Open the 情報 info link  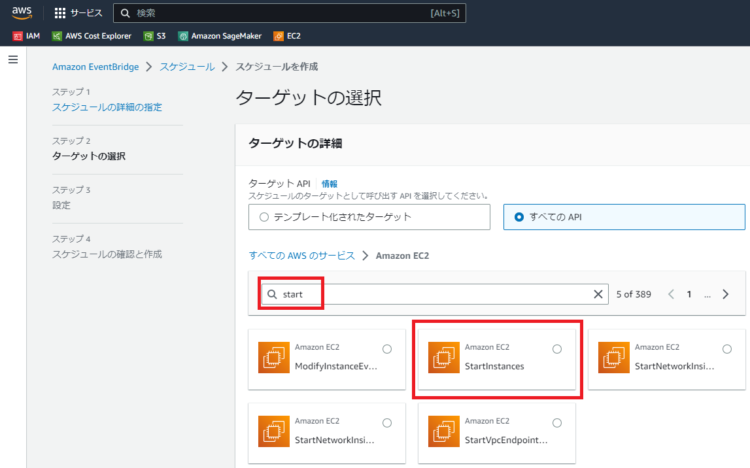pyautogui.click(x=329, y=184)
